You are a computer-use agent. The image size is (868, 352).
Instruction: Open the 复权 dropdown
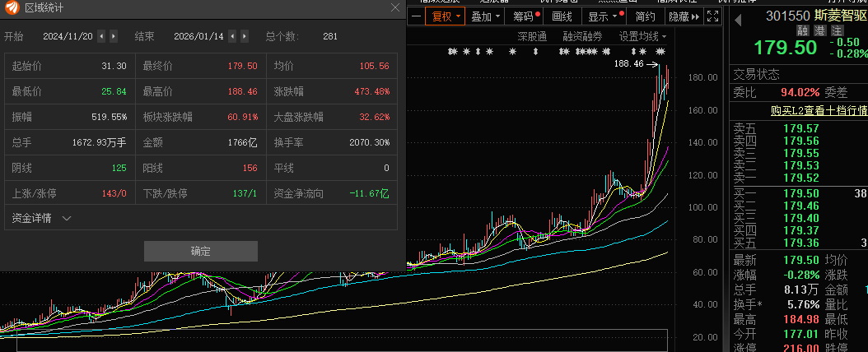[446, 16]
